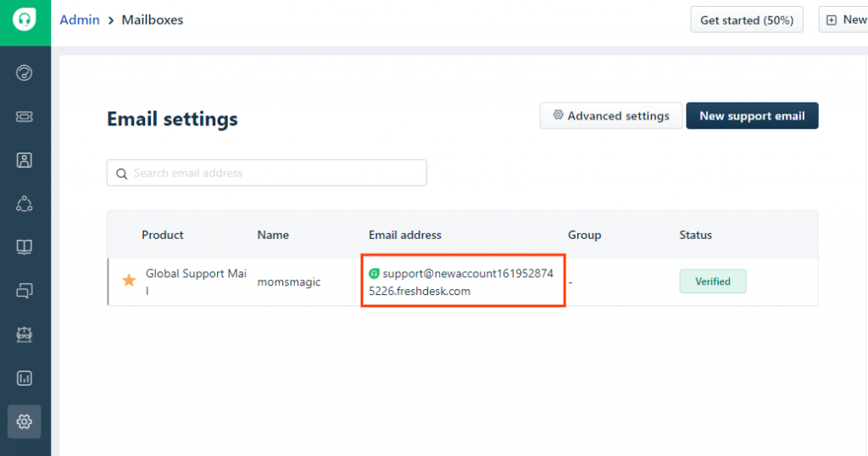Click the New support email button

(753, 115)
